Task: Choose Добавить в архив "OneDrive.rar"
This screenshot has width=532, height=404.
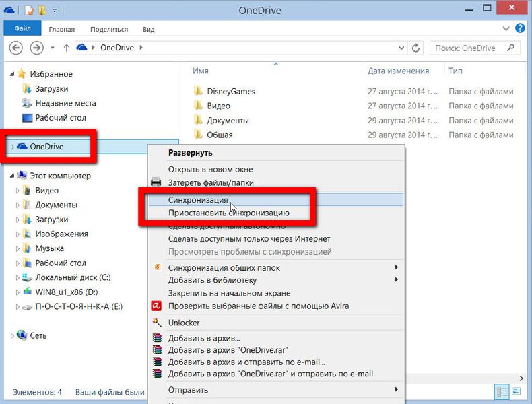Action: coord(276,350)
